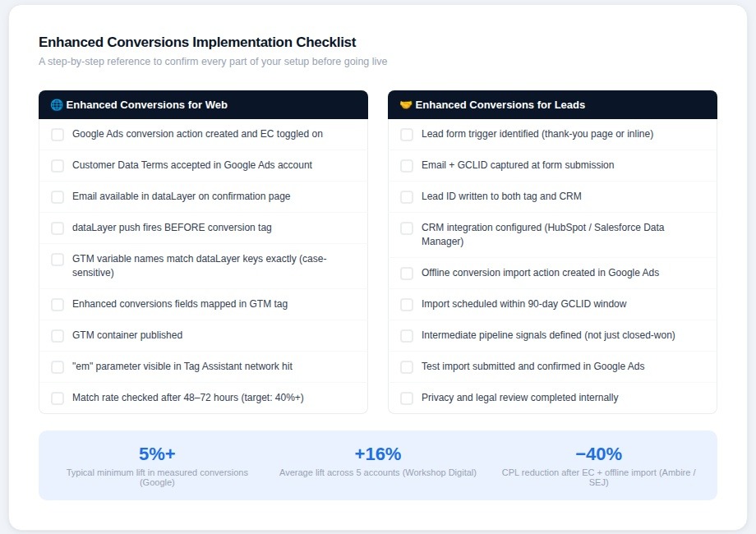
Task: Mark 'Lead ID written to both tag and CRM'
Action: [x=407, y=197]
